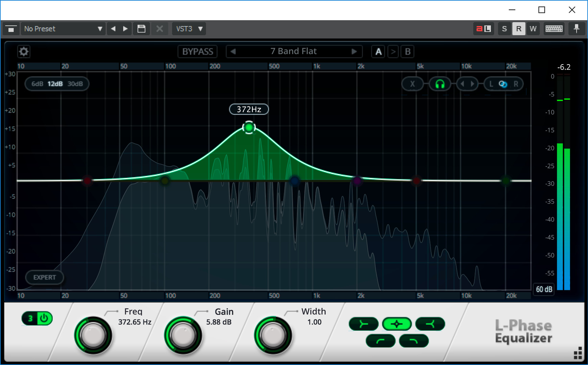Switch to EQ setting B
588x365 pixels.
[407, 51]
